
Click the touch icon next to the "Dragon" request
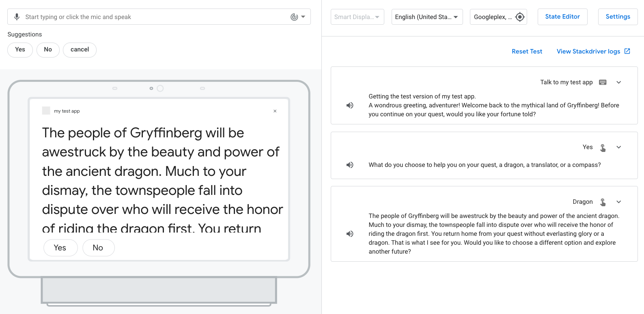click(603, 202)
